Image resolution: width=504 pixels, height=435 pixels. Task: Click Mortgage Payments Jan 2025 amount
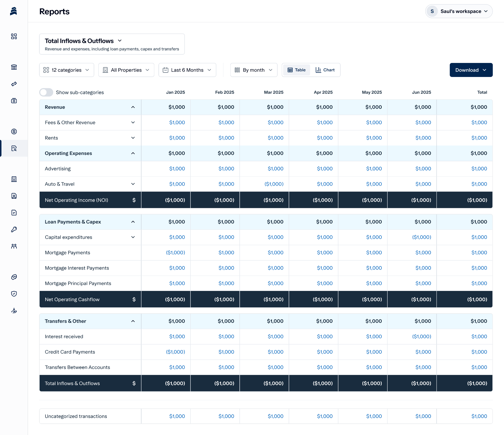pyautogui.click(x=175, y=253)
